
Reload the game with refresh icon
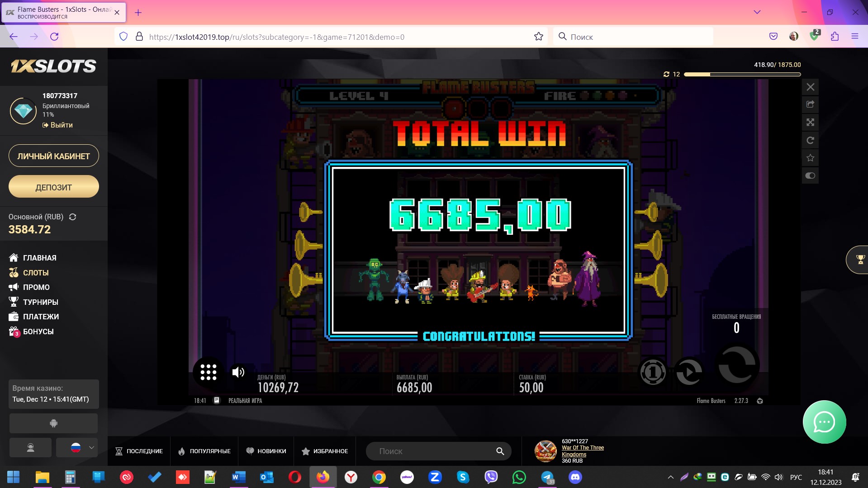click(810, 140)
